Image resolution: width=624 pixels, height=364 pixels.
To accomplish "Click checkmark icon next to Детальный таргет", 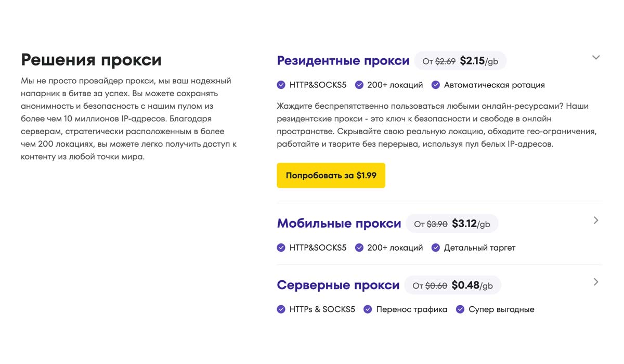I will coord(436,248).
